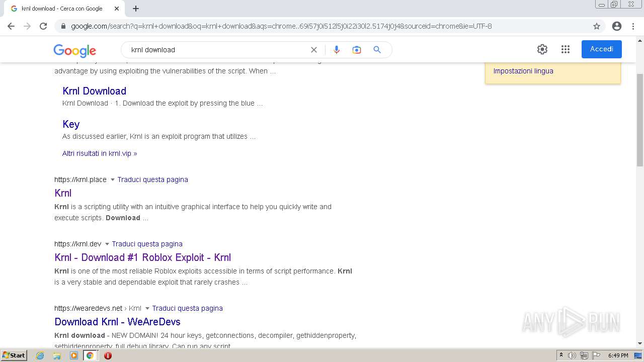Image resolution: width=644 pixels, height=362 pixels.
Task: Open Windows Explorer folder from taskbar
Action: coord(57,355)
